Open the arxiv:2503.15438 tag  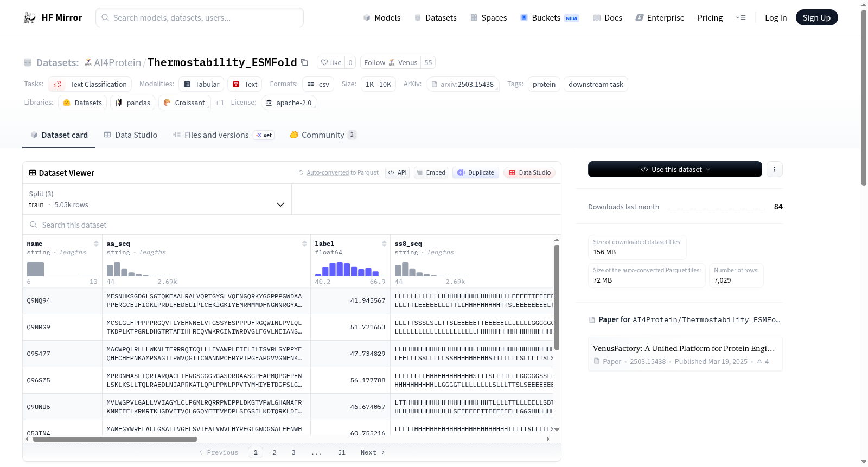tap(463, 85)
